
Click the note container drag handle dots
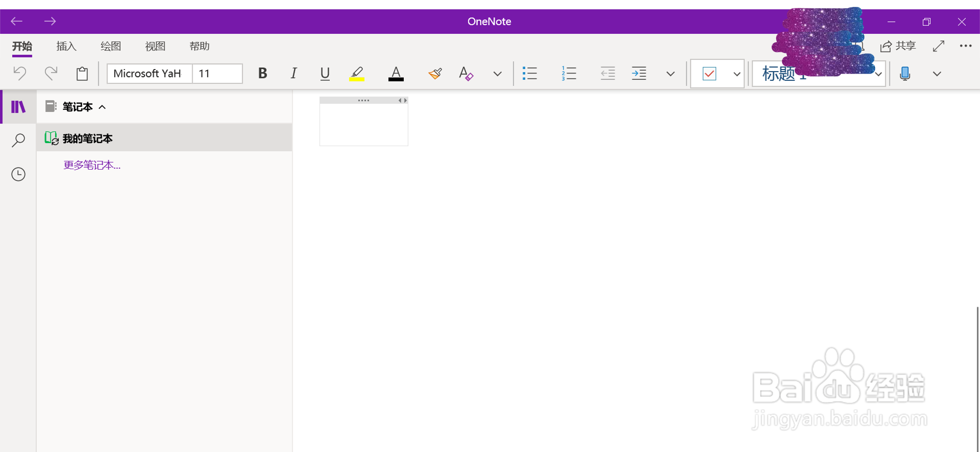[364, 100]
